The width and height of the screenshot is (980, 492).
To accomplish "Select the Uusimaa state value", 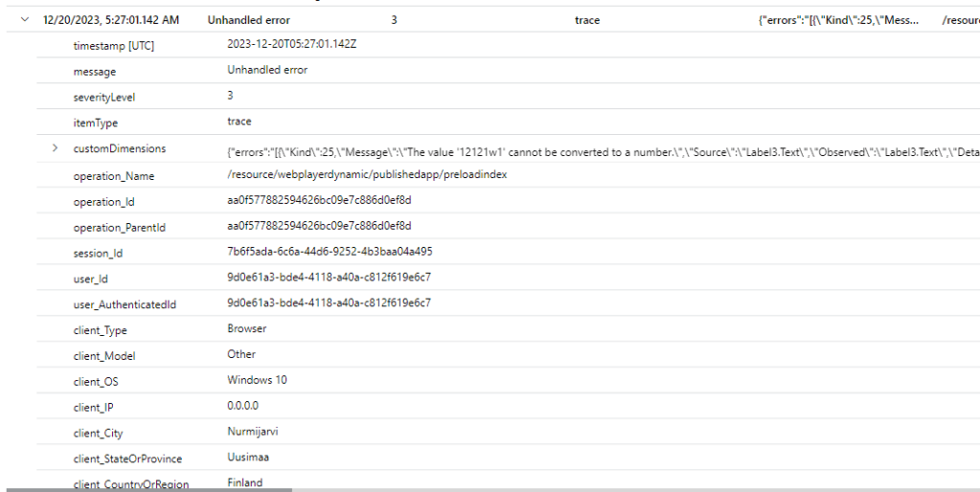I will [249, 458].
